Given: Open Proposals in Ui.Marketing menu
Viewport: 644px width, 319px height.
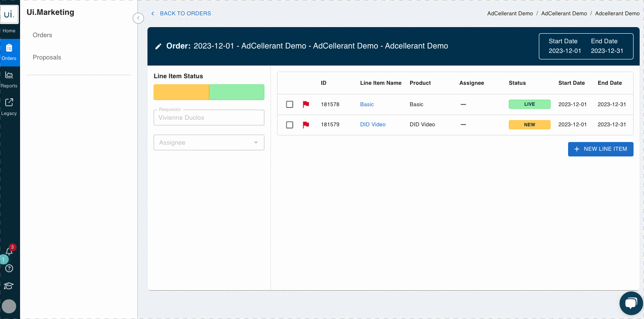Looking at the screenshot, I should [47, 57].
